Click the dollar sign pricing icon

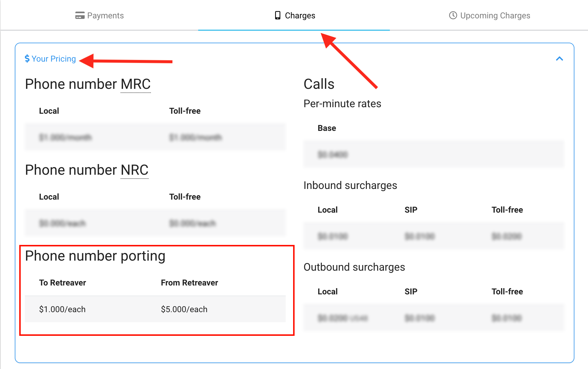pos(27,59)
